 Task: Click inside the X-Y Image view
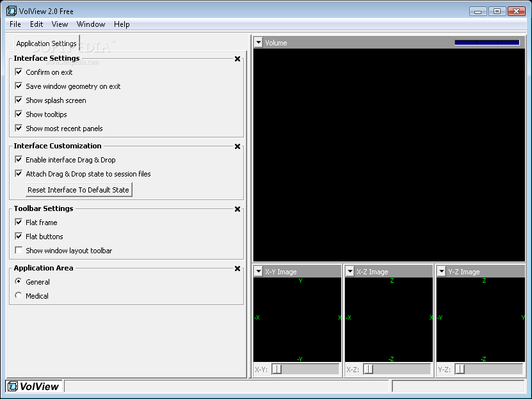coord(297,320)
